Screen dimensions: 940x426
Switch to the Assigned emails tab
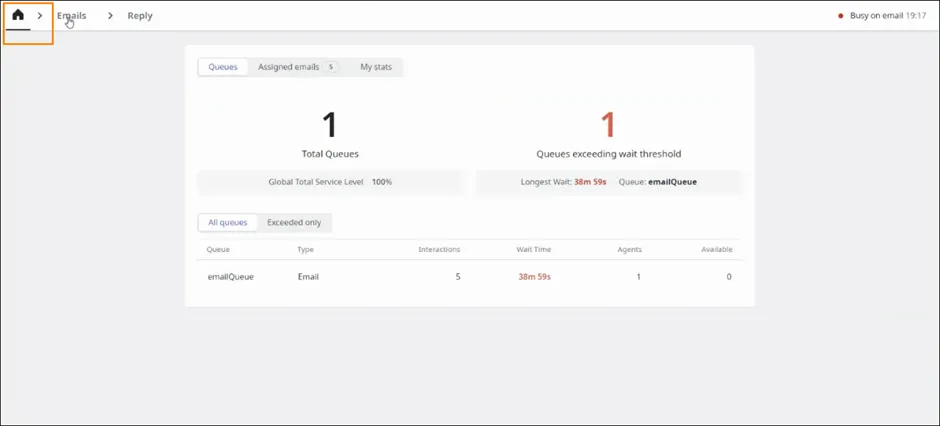tap(298, 67)
